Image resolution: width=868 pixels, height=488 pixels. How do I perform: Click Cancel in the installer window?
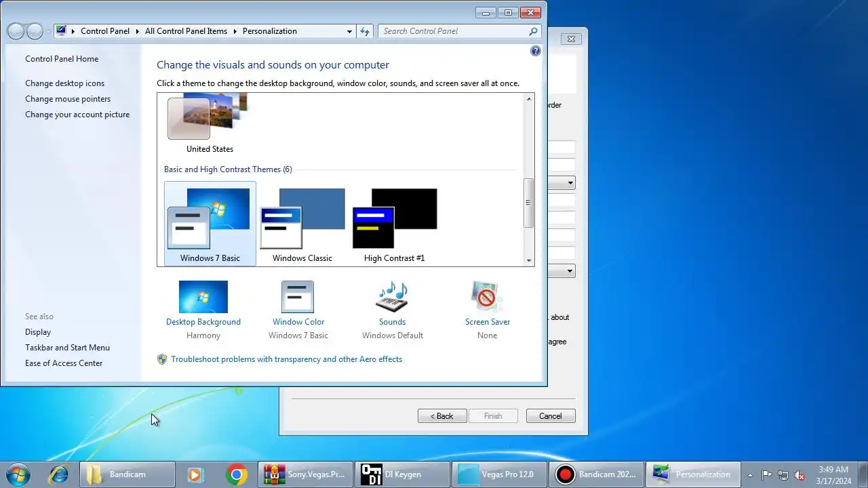(x=551, y=416)
